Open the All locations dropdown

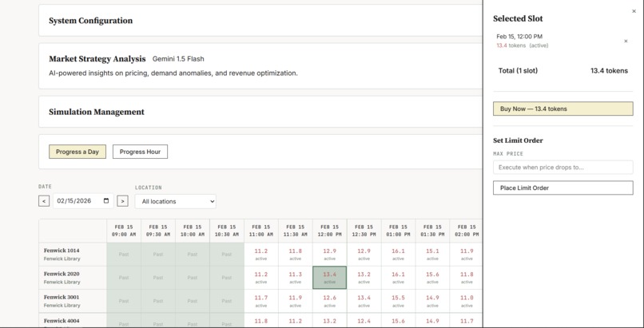(175, 201)
